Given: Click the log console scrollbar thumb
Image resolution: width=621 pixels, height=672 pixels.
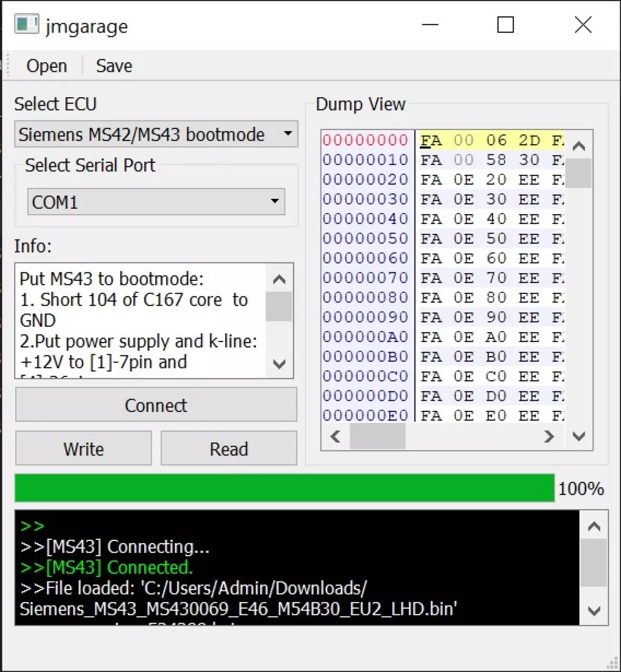Looking at the screenshot, I should coord(594,563).
